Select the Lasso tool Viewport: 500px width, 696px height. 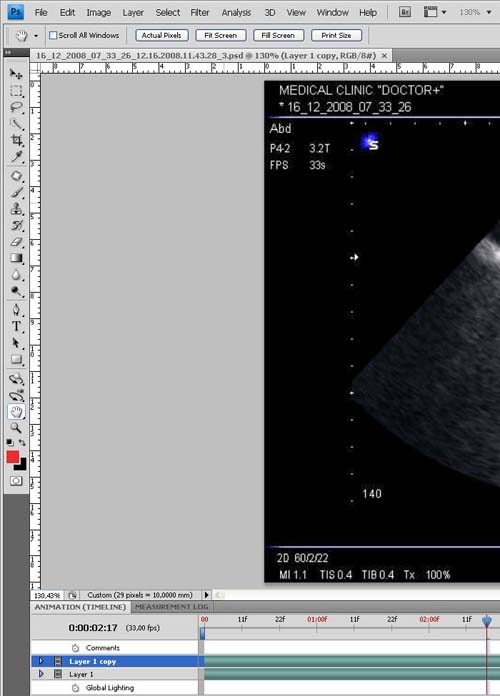pos(16,107)
